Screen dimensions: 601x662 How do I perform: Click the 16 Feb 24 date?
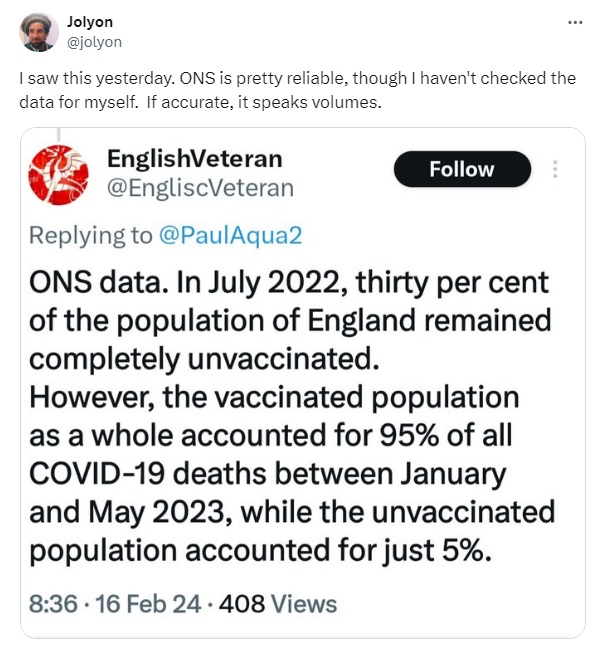pyautogui.click(x=148, y=604)
